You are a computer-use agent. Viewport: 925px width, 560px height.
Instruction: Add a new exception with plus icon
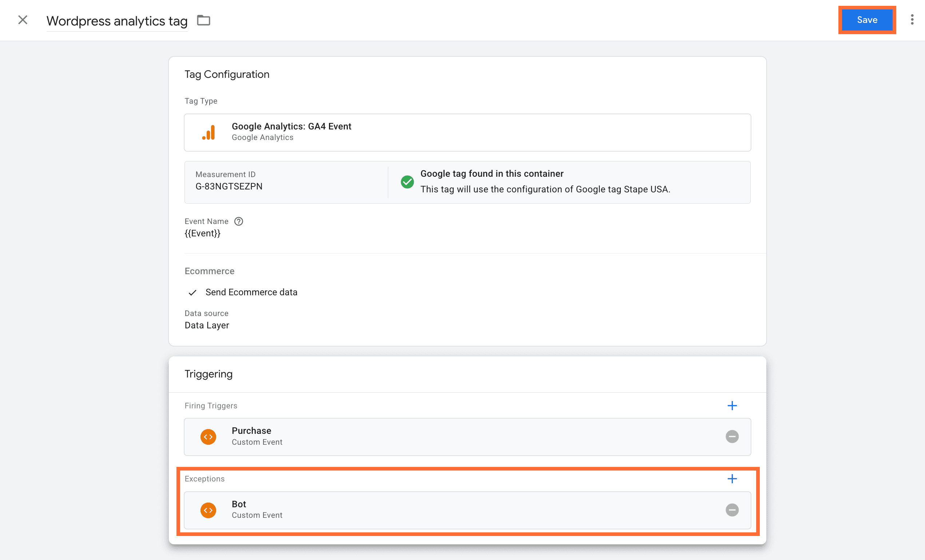pos(732,479)
